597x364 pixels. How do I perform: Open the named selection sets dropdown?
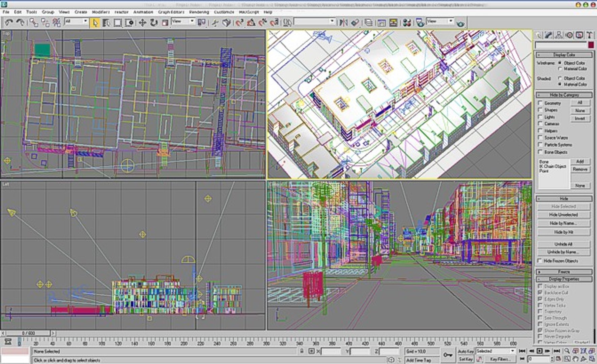point(314,22)
